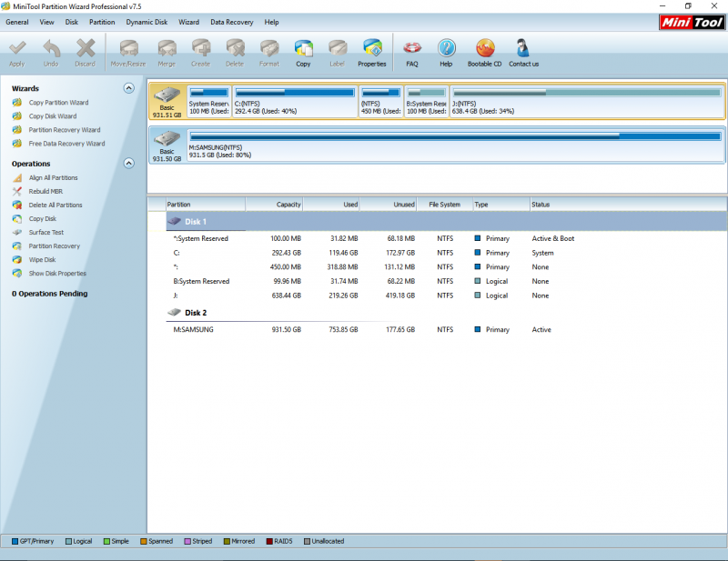Click Align All Partitions operation

pyautogui.click(x=54, y=177)
